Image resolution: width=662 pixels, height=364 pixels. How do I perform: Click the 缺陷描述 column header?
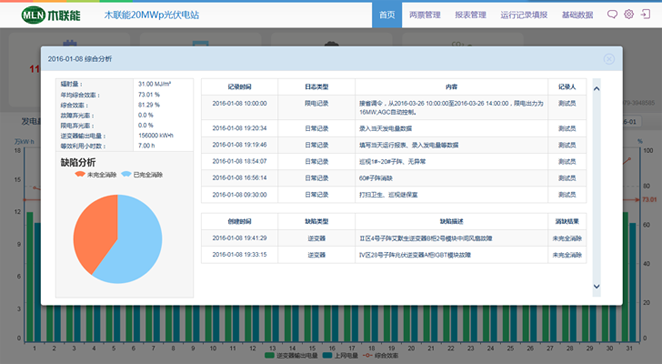451,221
